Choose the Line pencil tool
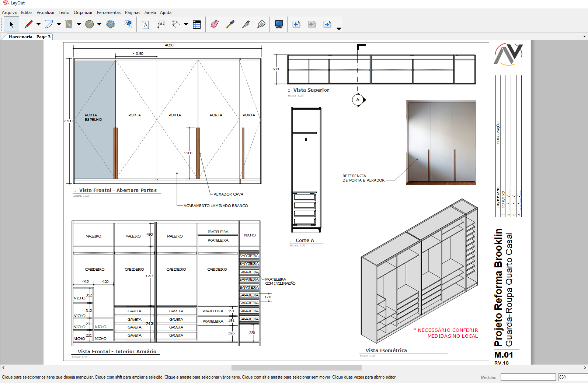The width and height of the screenshot is (588, 383). click(x=28, y=24)
